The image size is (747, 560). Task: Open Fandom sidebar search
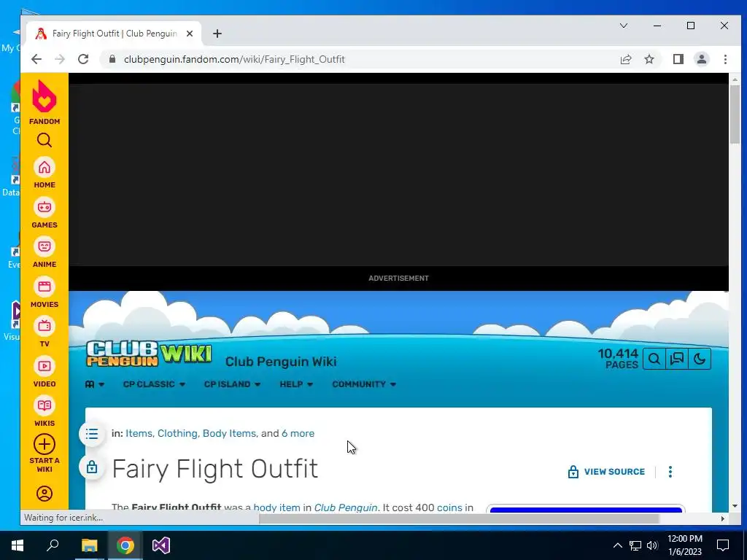[x=44, y=140]
